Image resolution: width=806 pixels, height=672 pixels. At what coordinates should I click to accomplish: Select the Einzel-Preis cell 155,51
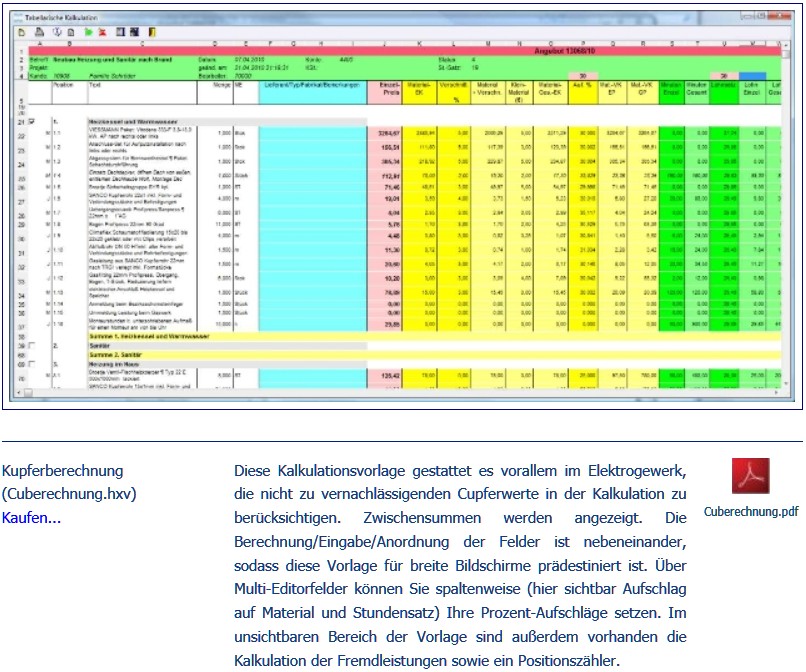click(x=385, y=148)
